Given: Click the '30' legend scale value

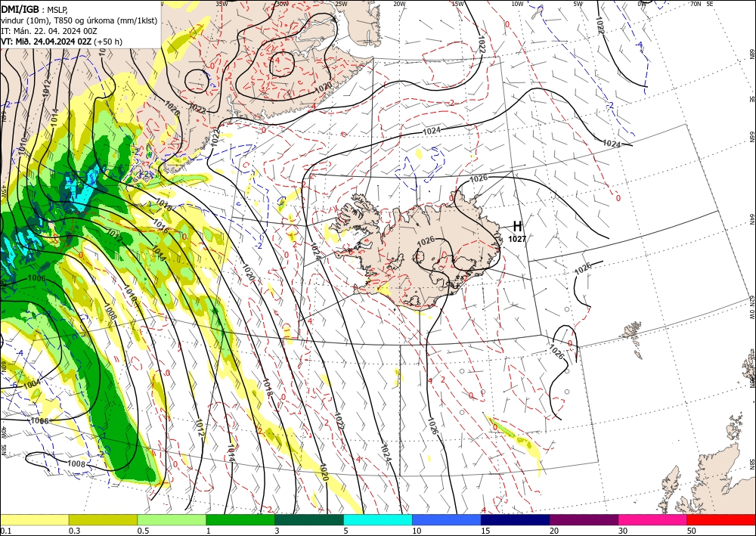Looking at the screenshot, I should 623,530.
